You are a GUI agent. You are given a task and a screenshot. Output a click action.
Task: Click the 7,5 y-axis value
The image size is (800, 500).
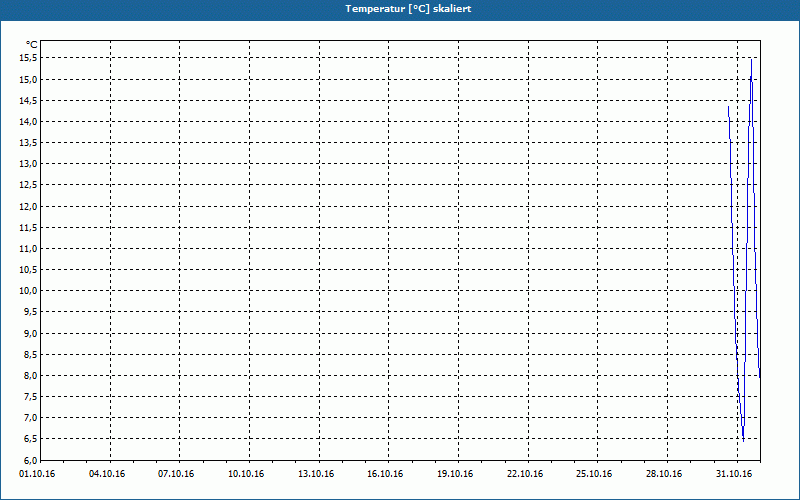point(31,397)
